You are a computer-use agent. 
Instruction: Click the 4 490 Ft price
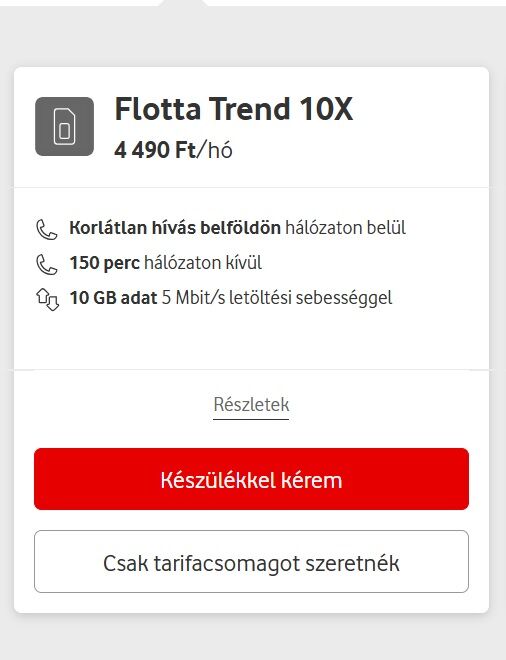(155, 150)
